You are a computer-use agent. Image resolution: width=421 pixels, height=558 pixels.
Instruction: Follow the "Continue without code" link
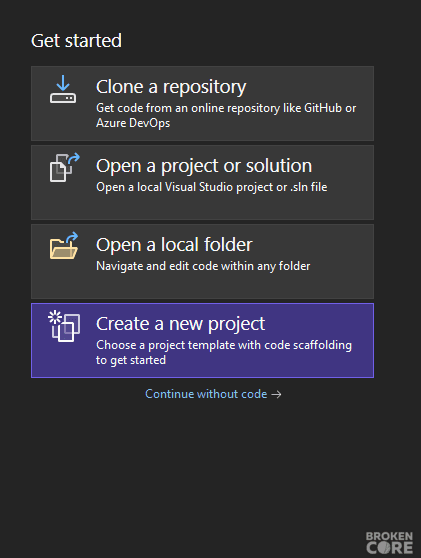coord(206,394)
